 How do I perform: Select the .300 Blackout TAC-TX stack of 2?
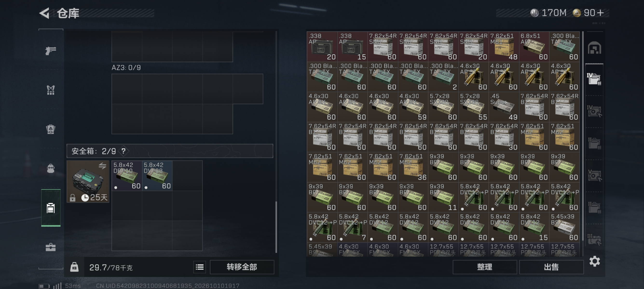pyautogui.click(x=443, y=77)
